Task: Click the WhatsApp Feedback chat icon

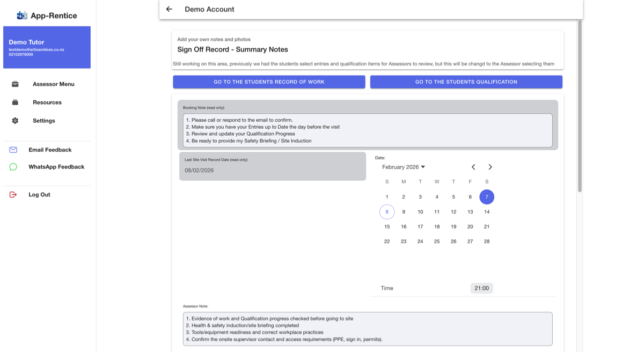Action: pyautogui.click(x=13, y=167)
